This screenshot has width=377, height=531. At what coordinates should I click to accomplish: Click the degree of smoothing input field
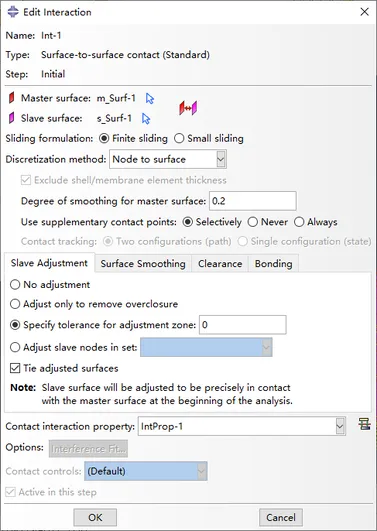253,201
